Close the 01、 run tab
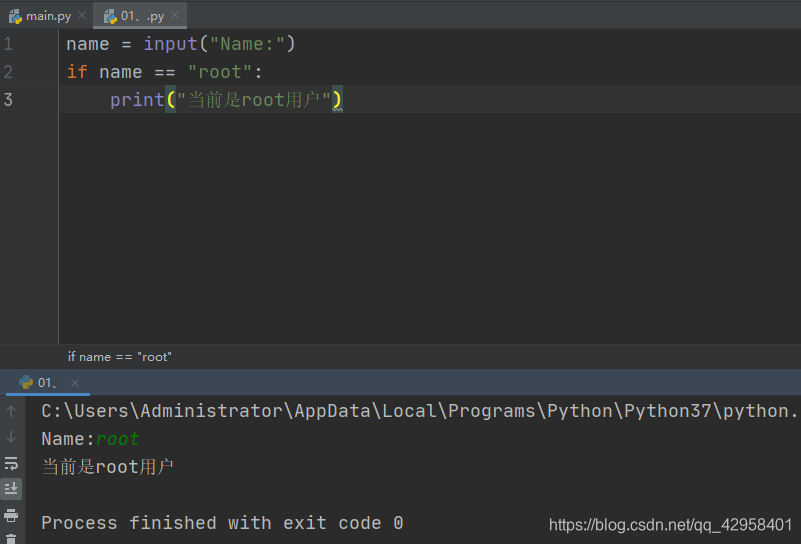The image size is (801, 544). click(x=75, y=383)
